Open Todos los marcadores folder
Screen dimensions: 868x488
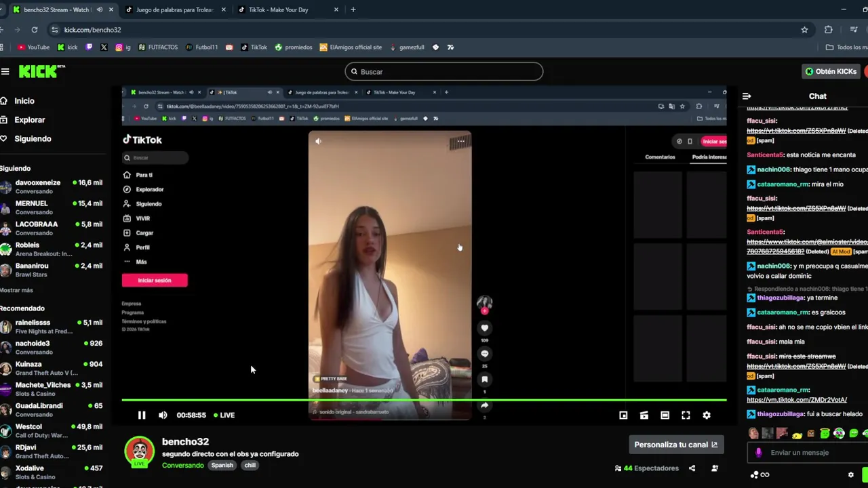click(x=846, y=47)
